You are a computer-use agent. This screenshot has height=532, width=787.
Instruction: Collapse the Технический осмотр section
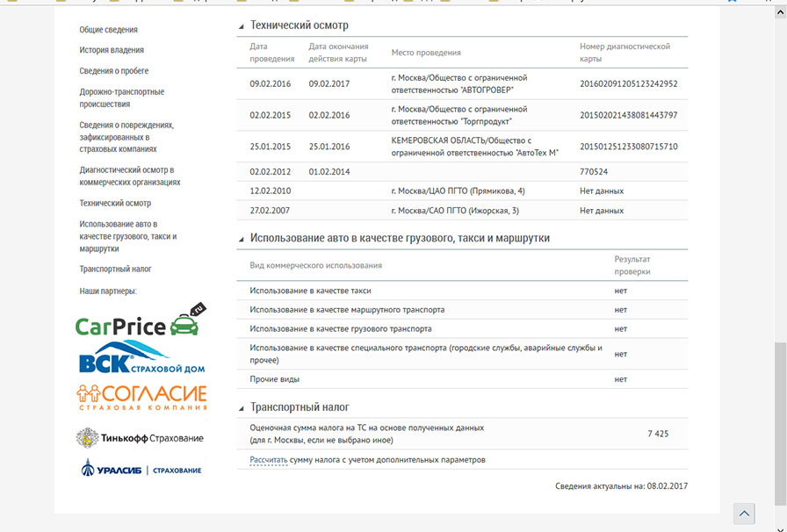(242, 26)
